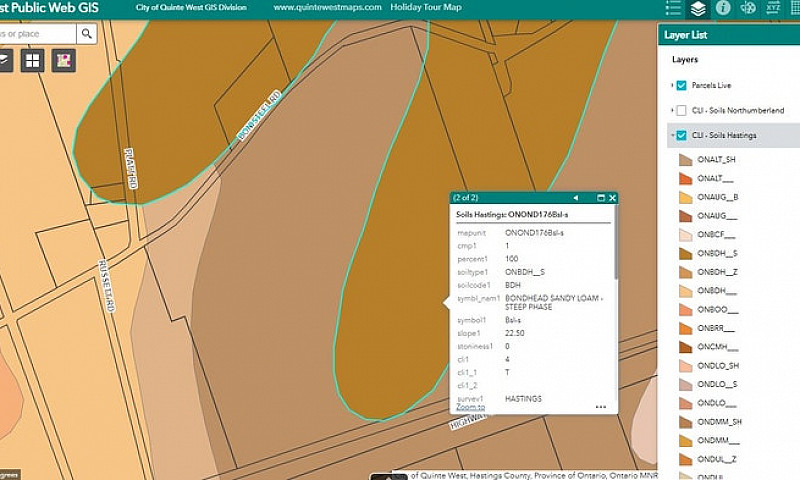Enable CLI - Soils Northumberland layer checkbox

pyautogui.click(x=681, y=110)
